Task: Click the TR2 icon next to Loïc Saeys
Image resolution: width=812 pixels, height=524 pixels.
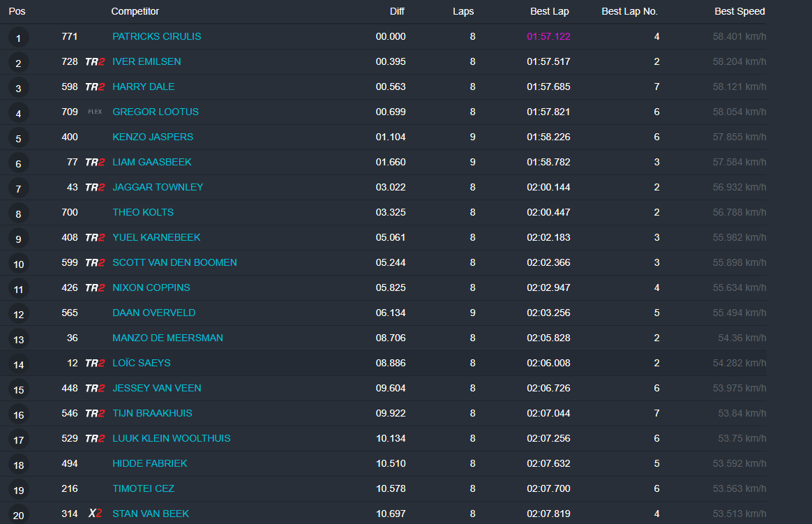Action: click(x=94, y=364)
